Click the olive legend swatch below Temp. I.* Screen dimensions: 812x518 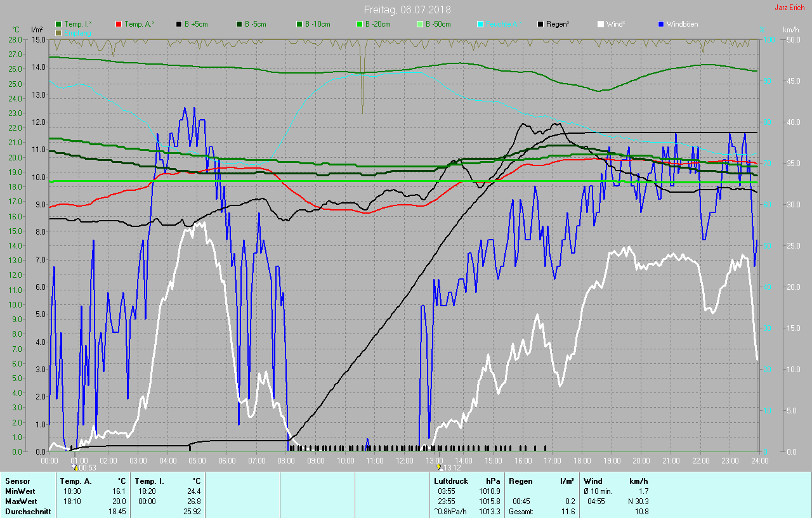point(59,32)
